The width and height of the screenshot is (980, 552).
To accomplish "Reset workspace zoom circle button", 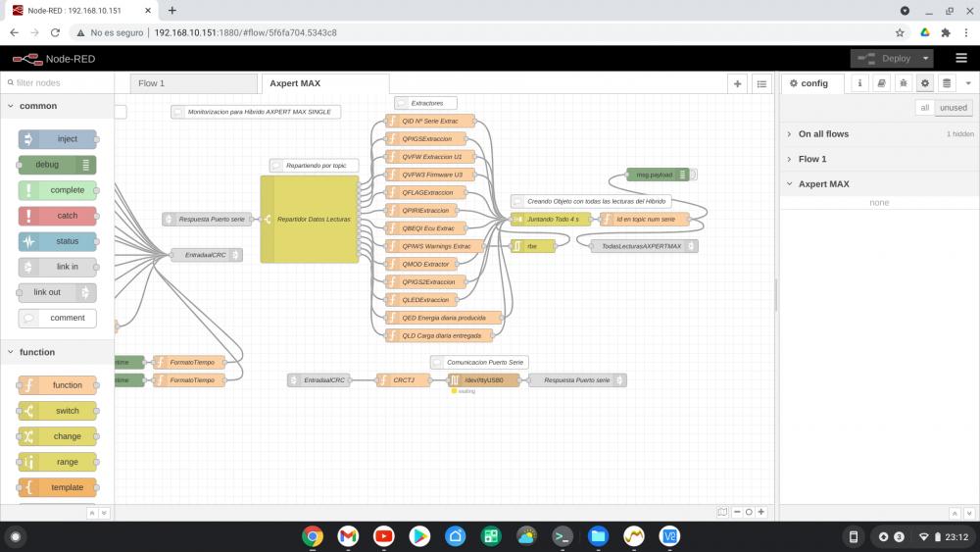I will (x=749, y=512).
